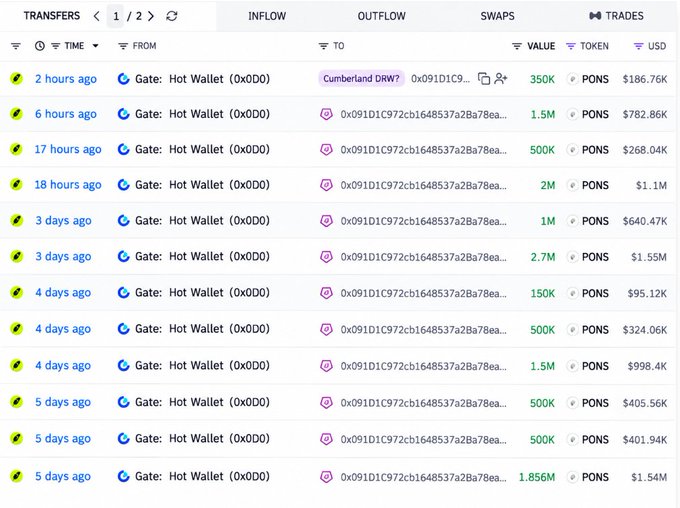Click chain icon in the 2 hours ago row
Image resolution: width=680 pixels, height=508 pixels.
[16, 79]
